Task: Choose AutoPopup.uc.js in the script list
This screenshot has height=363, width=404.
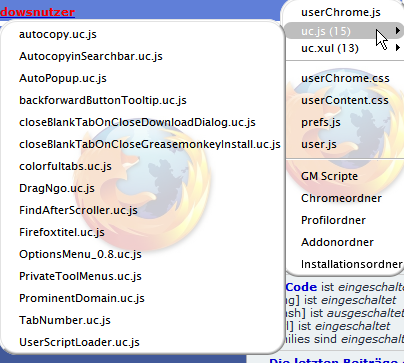Action: [63, 78]
